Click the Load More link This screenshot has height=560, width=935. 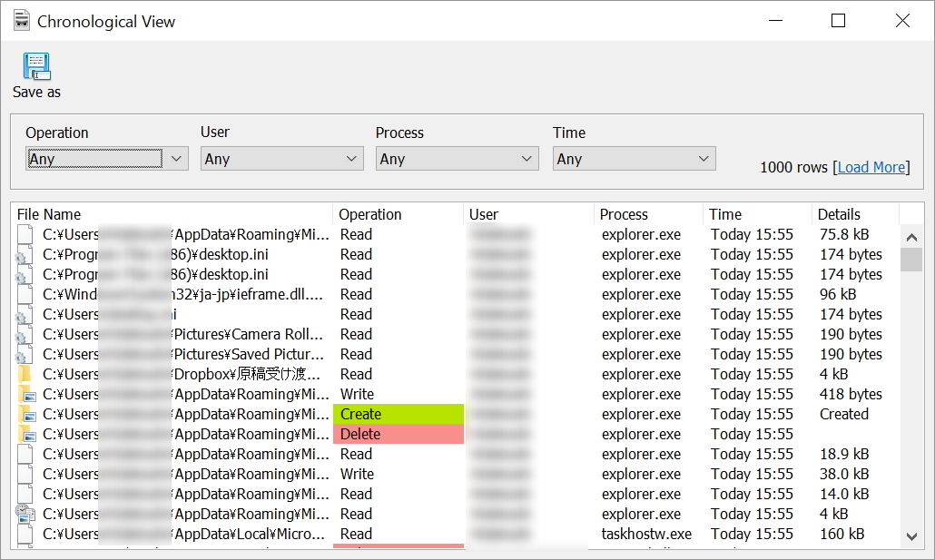(871, 167)
